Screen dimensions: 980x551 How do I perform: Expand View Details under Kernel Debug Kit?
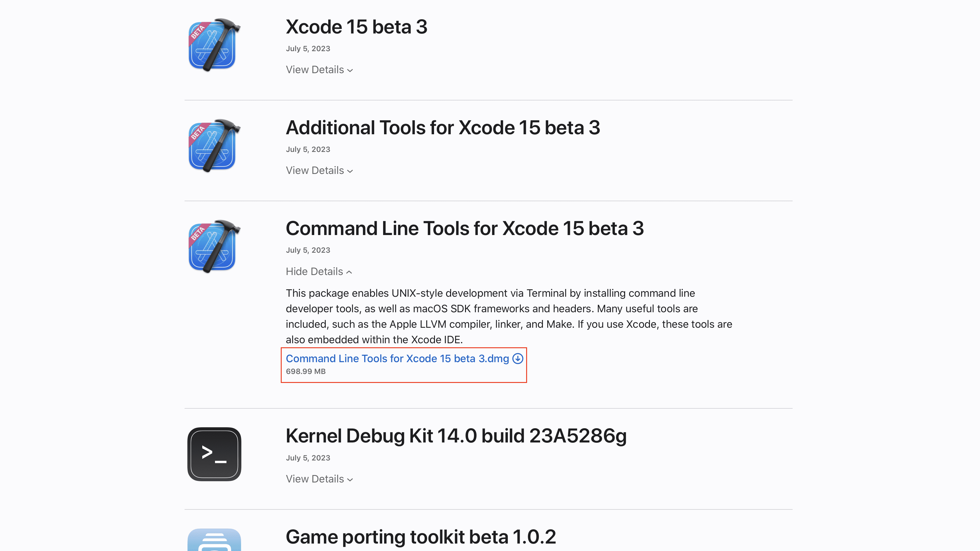coord(320,479)
